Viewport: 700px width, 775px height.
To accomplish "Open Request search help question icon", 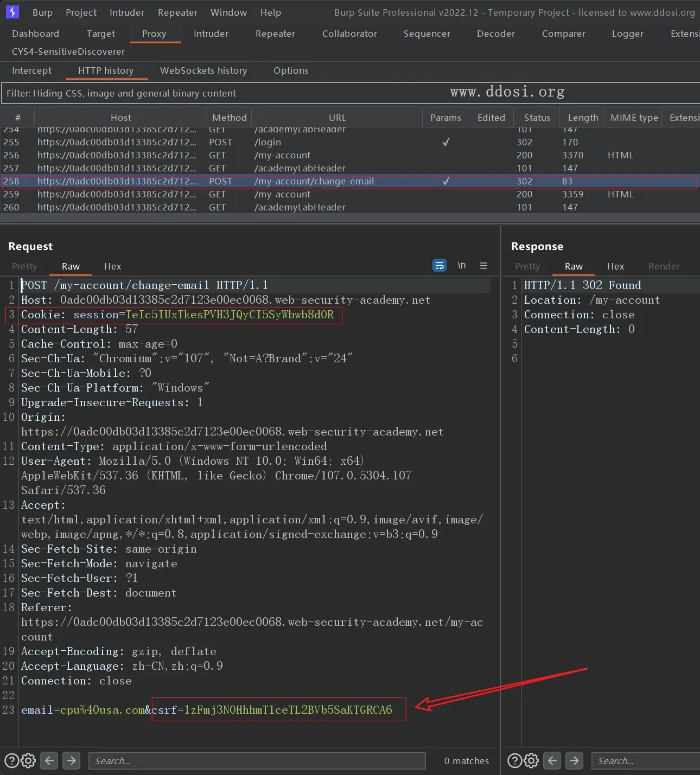I will point(11,760).
